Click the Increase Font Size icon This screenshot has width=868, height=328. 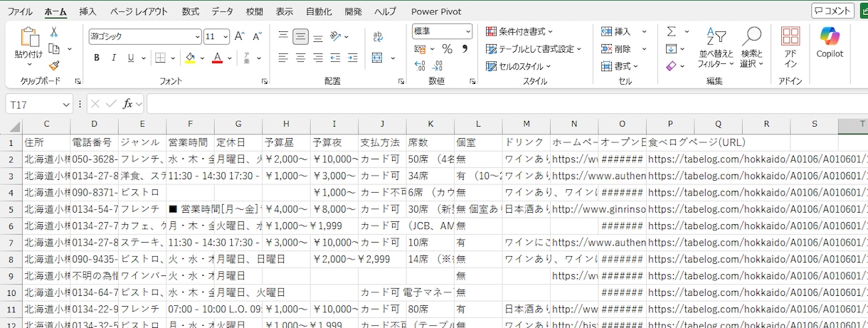coord(239,36)
